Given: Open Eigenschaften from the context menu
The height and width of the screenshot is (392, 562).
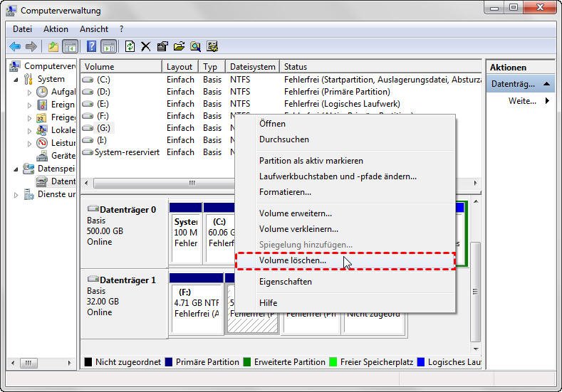Looking at the screenshot, I should tap(345, 282).
